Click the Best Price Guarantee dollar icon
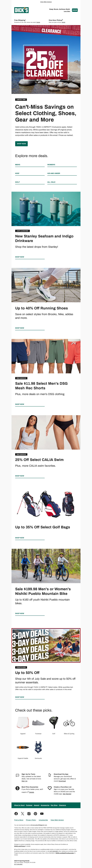The image size is (92, 868). pos(18,788)
